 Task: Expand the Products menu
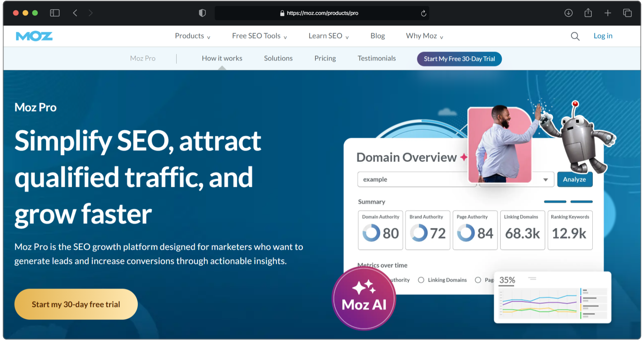click(193, 36)
